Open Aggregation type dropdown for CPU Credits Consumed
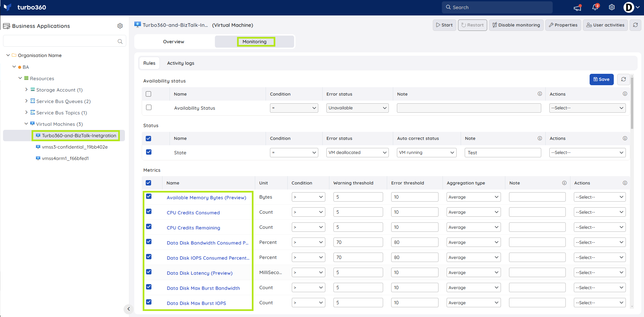Screen dimensions: 644x317 click(473, 212)
